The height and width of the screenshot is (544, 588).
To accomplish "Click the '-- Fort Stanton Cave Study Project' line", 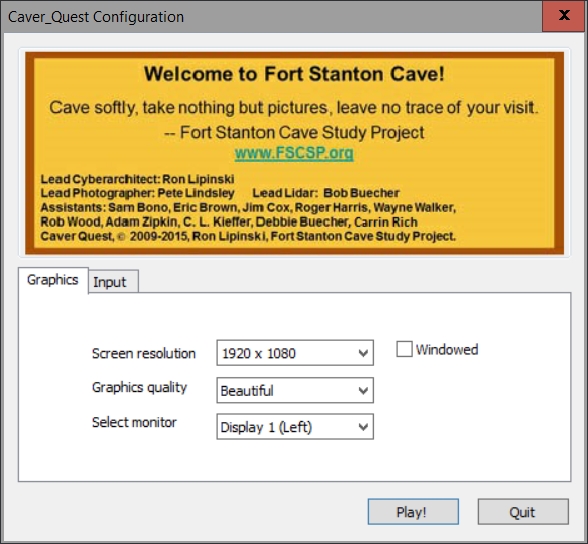I will tap(294, 132).
